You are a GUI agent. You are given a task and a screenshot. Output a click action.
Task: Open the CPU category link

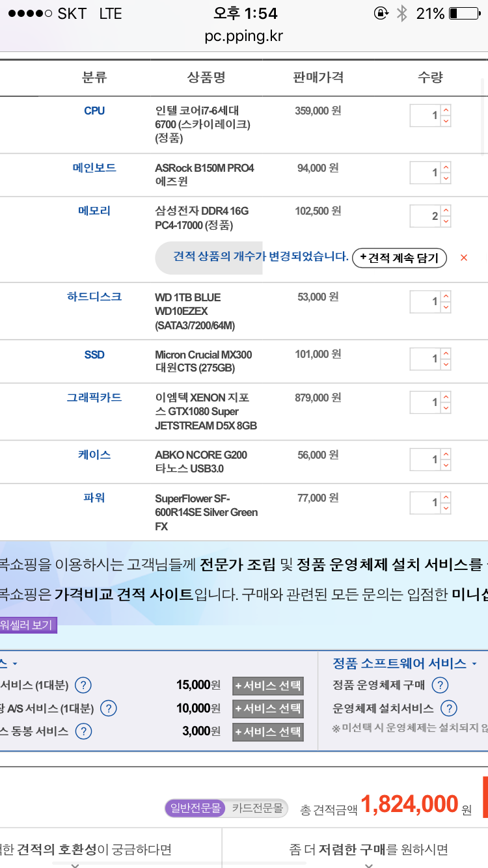94,111
